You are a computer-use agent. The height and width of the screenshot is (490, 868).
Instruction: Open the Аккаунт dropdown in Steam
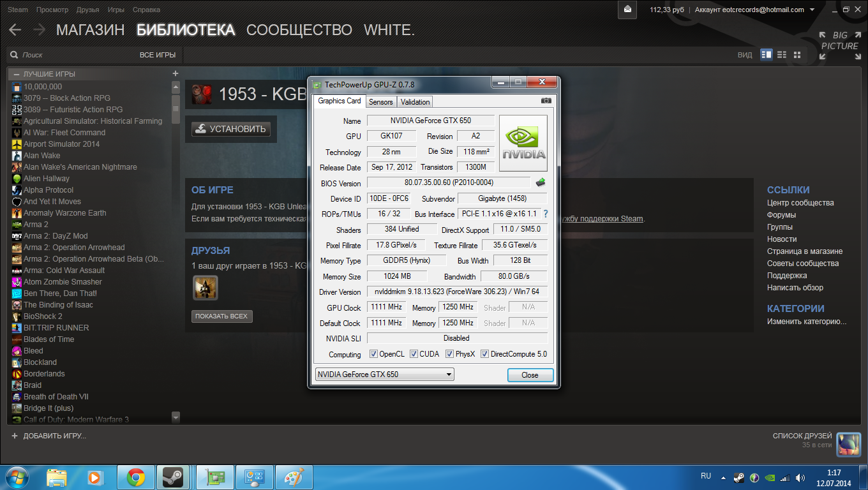tap(754, 10)
